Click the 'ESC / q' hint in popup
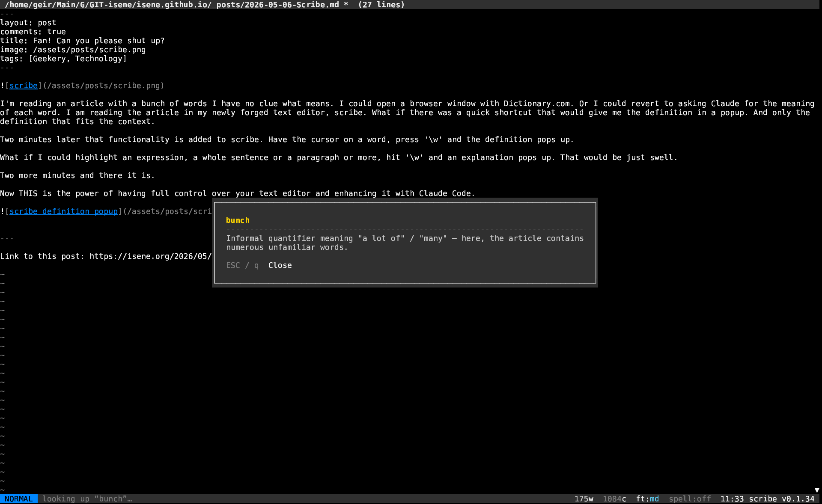Viewport: 822px width, 504px height. click(242, 265)
